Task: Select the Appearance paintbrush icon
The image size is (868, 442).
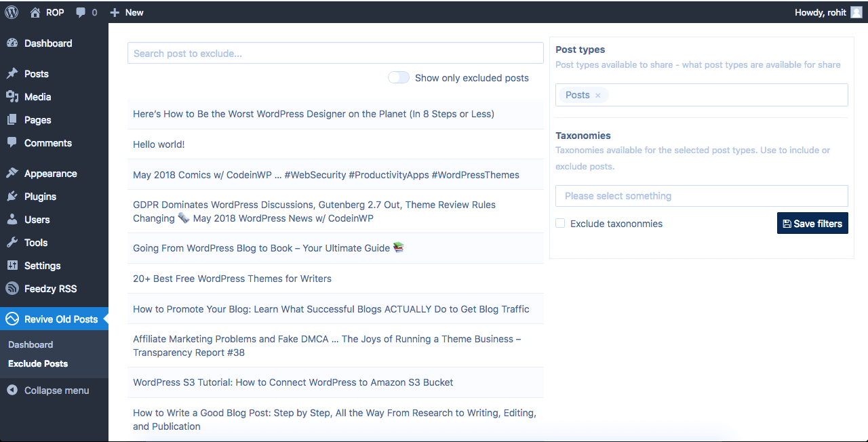Action: tap(12, 174)
